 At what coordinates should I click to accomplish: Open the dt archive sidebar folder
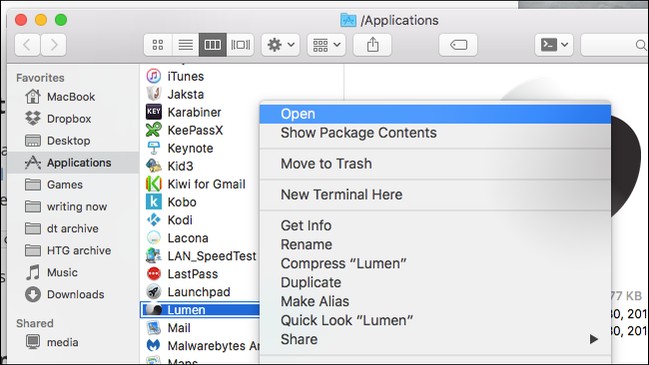pos(73,228)
